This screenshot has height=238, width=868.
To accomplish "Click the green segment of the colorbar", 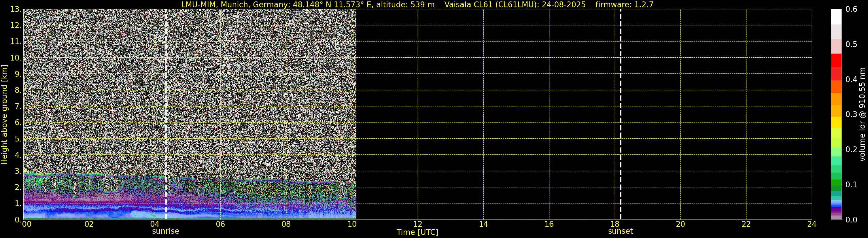I will point(836,183).
